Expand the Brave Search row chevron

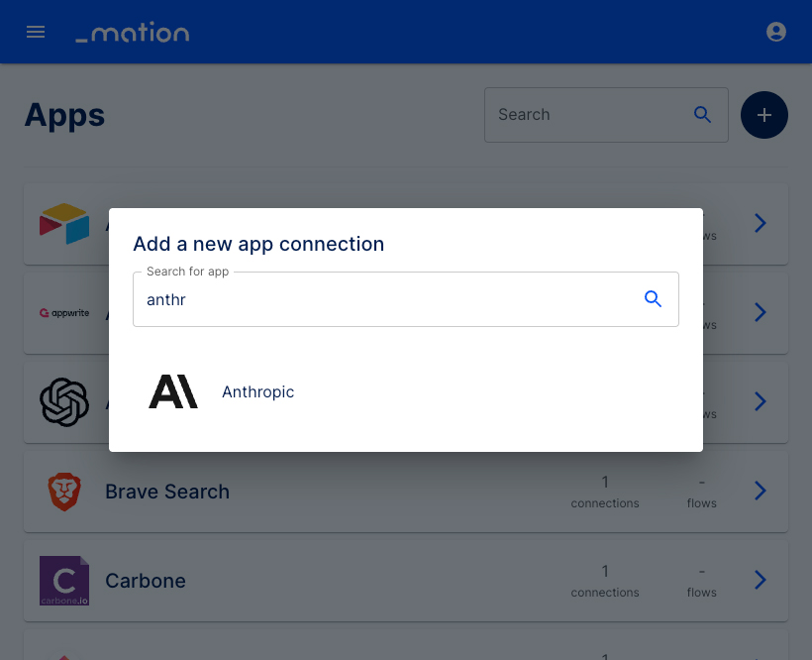click(x=760, y=491)
